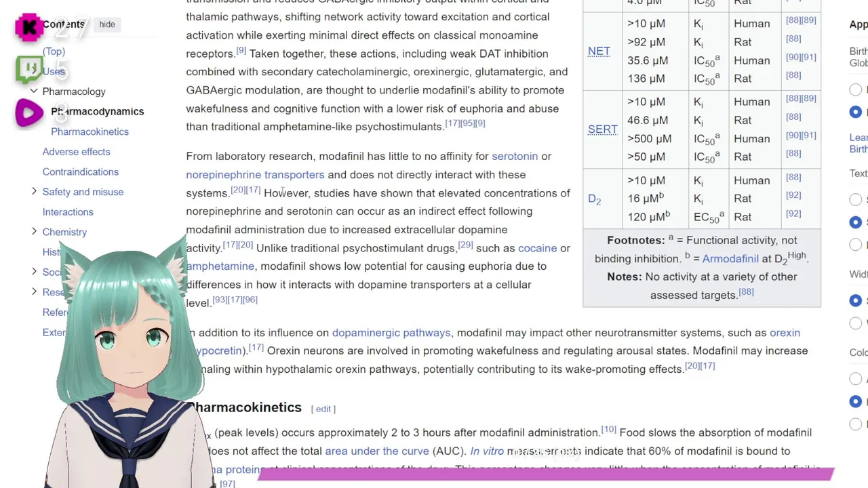The image size is (868, 488).
Task: Choose the Standard text size radio button
Action: point(856,222)
